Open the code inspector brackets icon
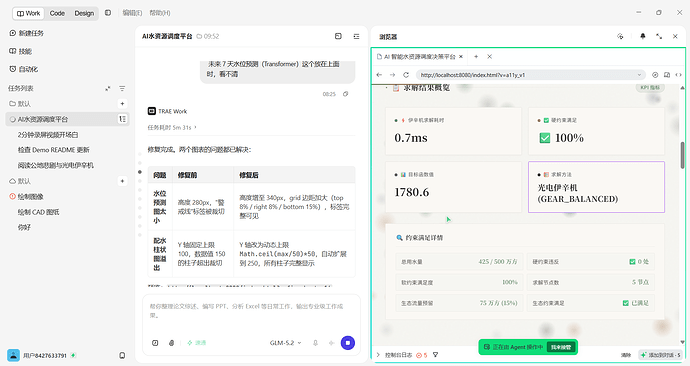Viewport: 690px width, 366px height. coord(678,75)
